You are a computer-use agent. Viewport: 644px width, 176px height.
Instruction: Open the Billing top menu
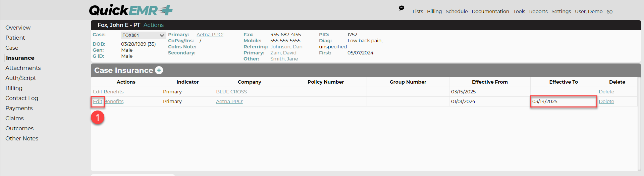click(434, 11)
